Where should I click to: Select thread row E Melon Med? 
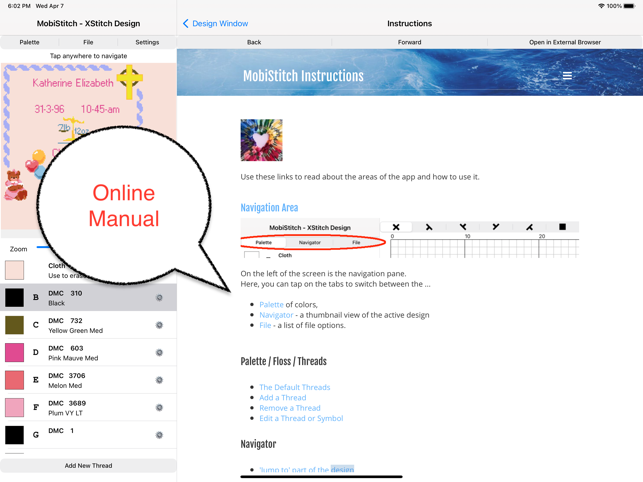click(89, 380)
